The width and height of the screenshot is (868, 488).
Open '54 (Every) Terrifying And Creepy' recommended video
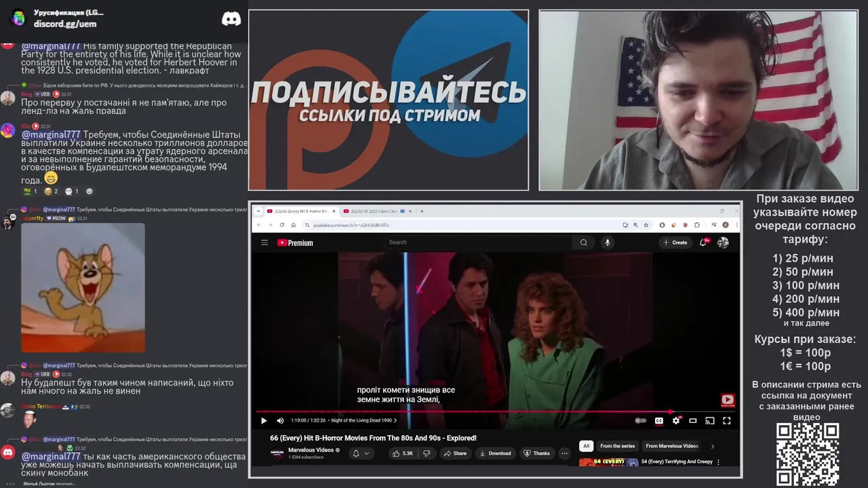click(677, 462)
